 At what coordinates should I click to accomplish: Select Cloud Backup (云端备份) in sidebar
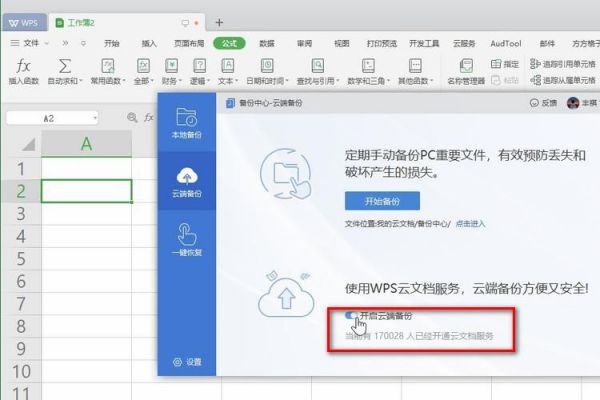pos(186,181)
